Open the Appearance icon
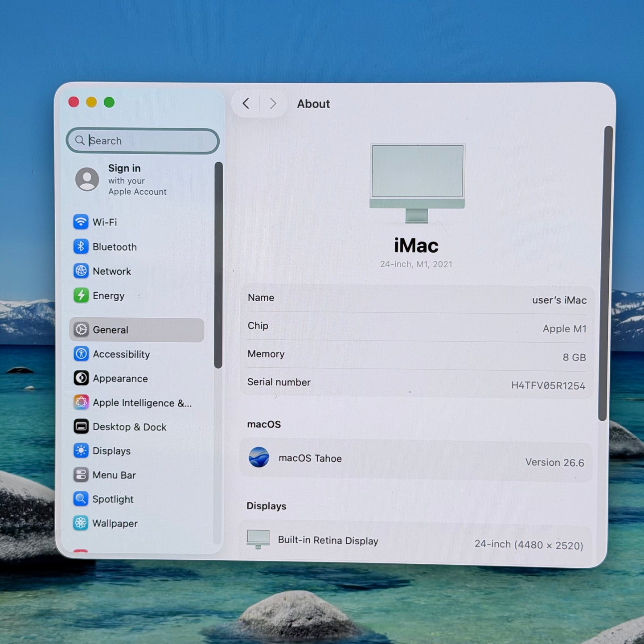 pos(81,378)
